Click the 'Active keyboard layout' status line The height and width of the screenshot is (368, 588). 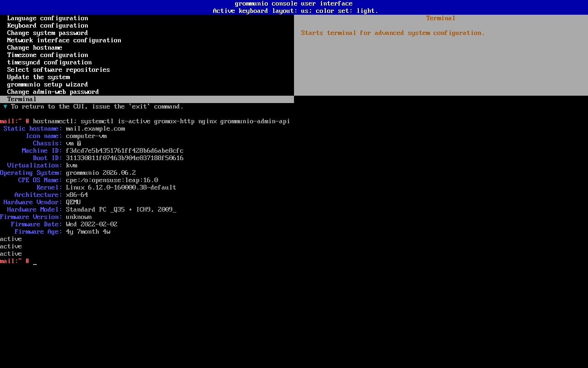pyautogui.click(x=295, y=11)
